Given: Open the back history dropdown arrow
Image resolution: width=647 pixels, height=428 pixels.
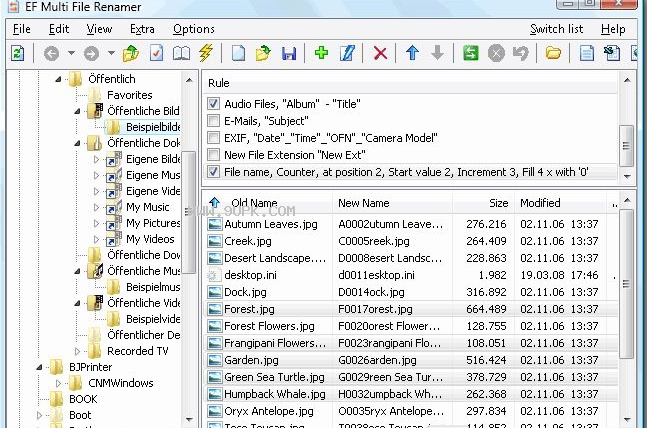Looking at the screenshot, I should 71,53.
